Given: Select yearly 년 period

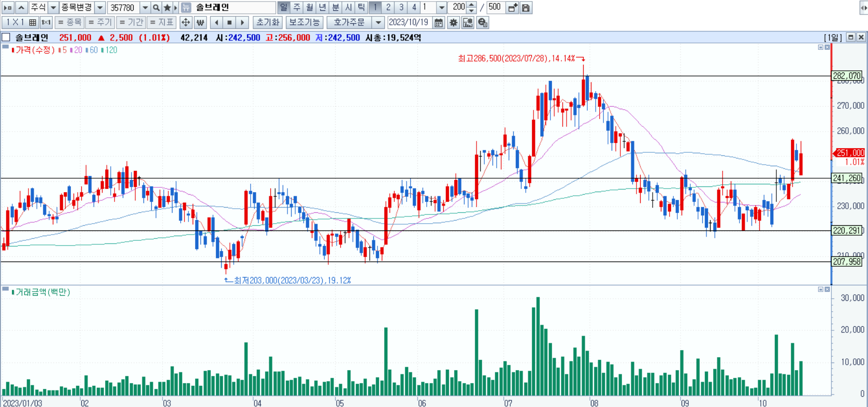Looking at the screenshot, I should [x=323, y=8].
